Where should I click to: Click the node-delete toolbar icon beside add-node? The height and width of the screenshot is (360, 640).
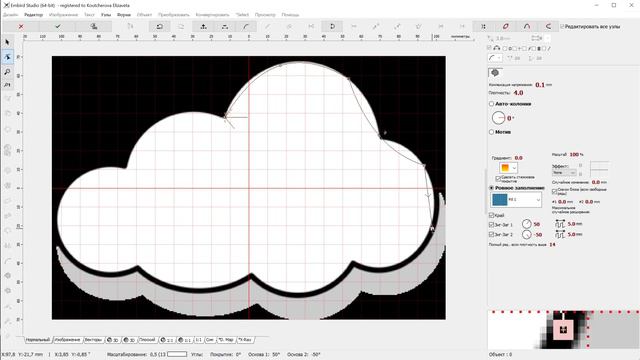pyautogui.click(x=224, y=27)
